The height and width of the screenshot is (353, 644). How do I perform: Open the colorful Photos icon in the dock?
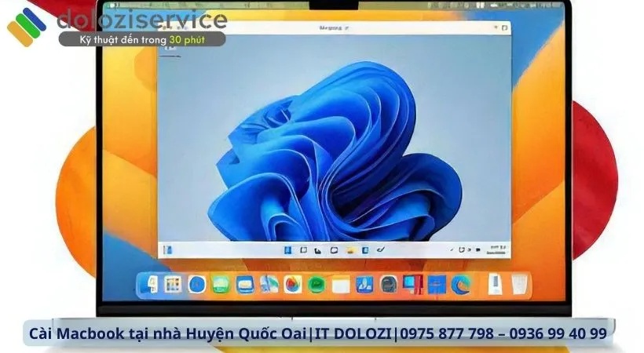pyautogui.click(x=292, y=284)
